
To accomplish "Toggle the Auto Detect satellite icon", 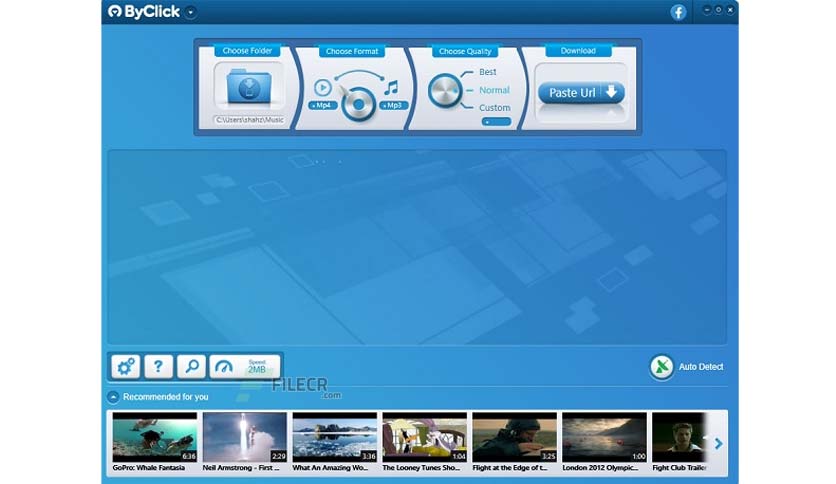I will click(x=662, y=367).
